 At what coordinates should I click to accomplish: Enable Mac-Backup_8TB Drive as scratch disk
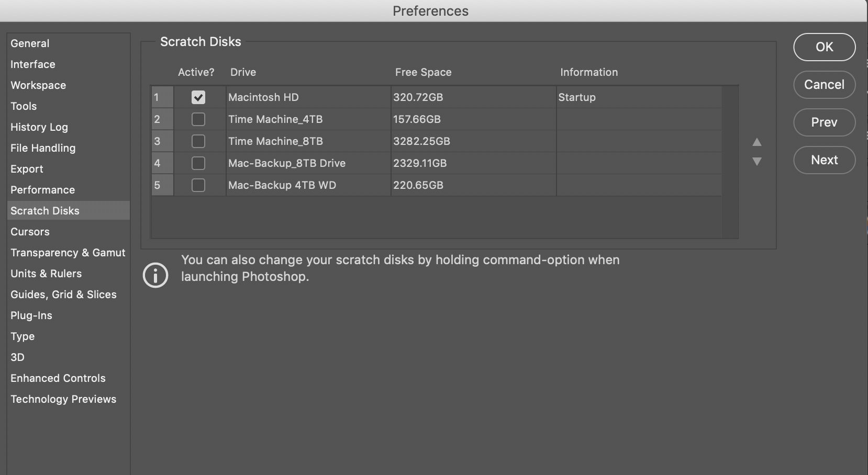(198, 163)
